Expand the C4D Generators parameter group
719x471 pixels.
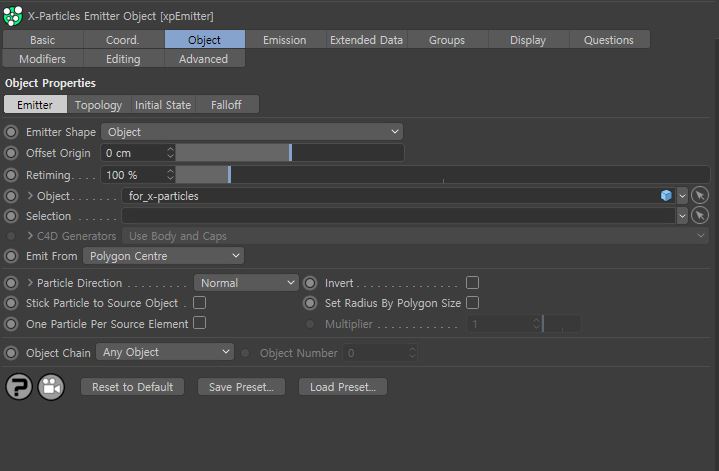pos(30,235)
